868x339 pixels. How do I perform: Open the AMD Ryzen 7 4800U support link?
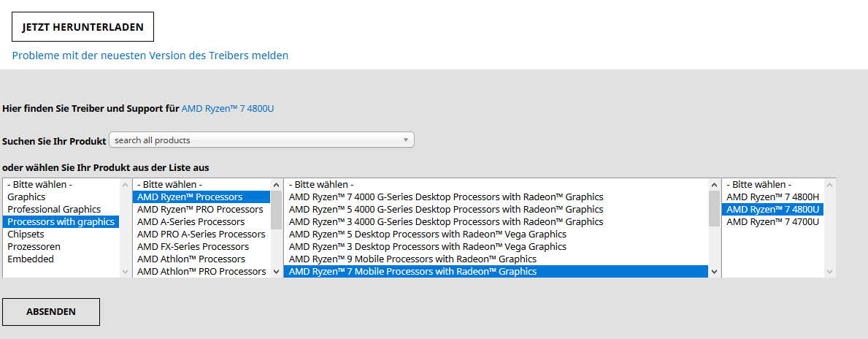(x=228, y=109)
